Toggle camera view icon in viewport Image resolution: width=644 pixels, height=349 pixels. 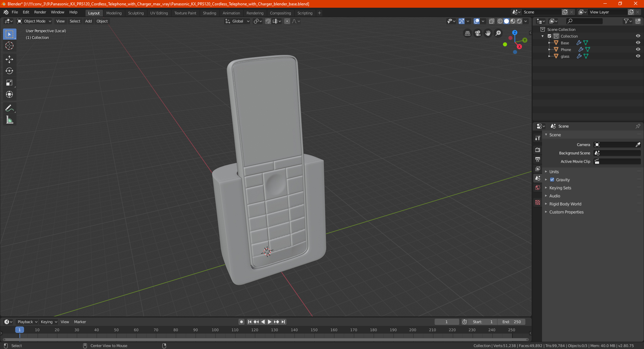(478, 33)
